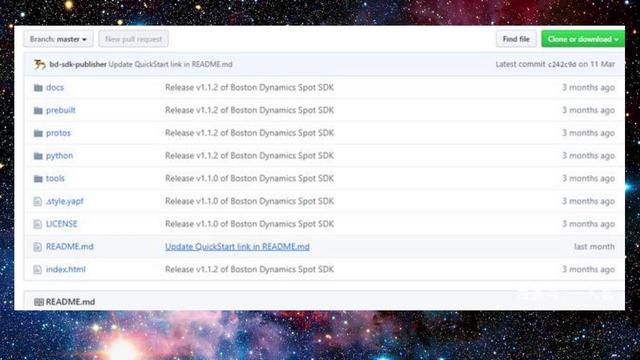
Task: Open tools row Release v1.1.0 commit message
Action: pyautogui.click(x=249, y=178)
